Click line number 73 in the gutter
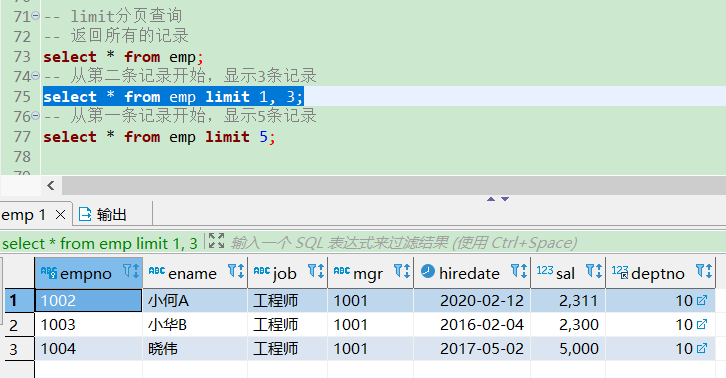Image resolution: width=726 pixels, height=378 pixels. [22, 57]
